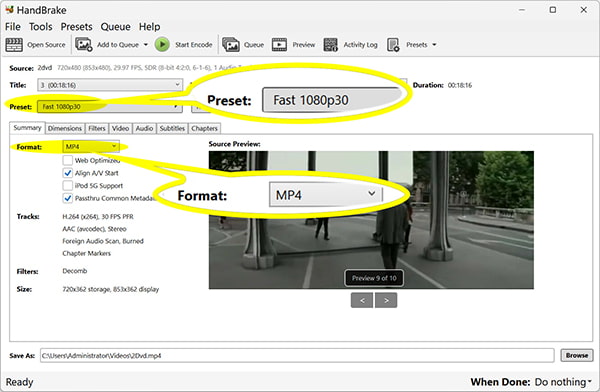
Task: Click the Preview film icon
Action: (279, 45)
